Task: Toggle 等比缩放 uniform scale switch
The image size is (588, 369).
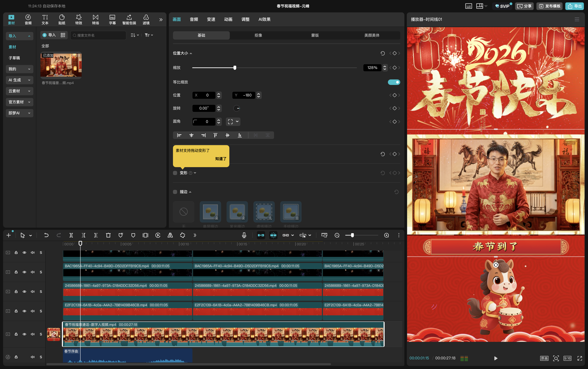Action: [394, 82]
